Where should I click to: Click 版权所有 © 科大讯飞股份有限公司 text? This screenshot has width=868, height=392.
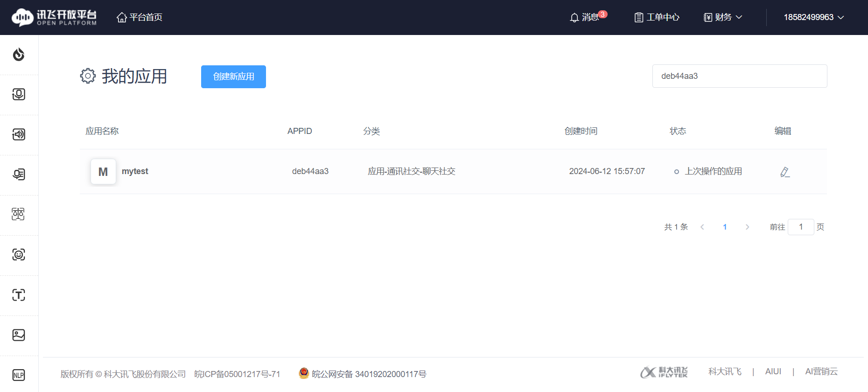pyautogui.click(x=123, y=374)
